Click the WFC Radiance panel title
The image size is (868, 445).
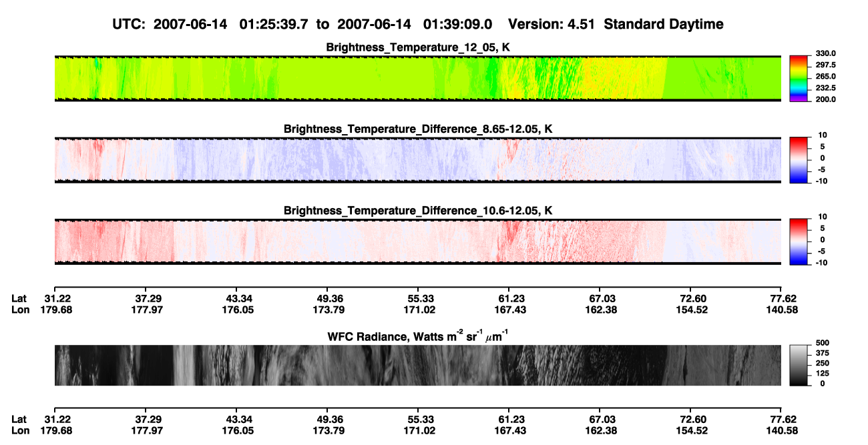[x=418, y=336]
